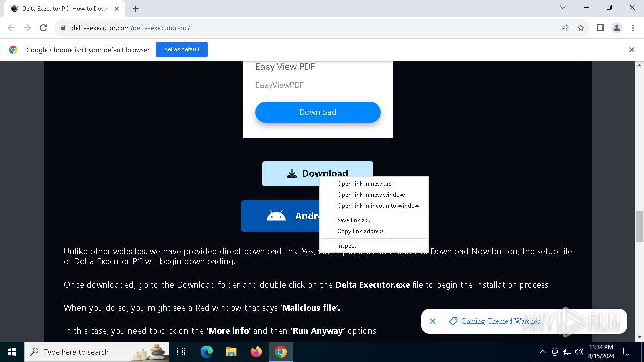Click the Type here to search box
This screenshot has width=644, height=362.
[x=97, y=352]
